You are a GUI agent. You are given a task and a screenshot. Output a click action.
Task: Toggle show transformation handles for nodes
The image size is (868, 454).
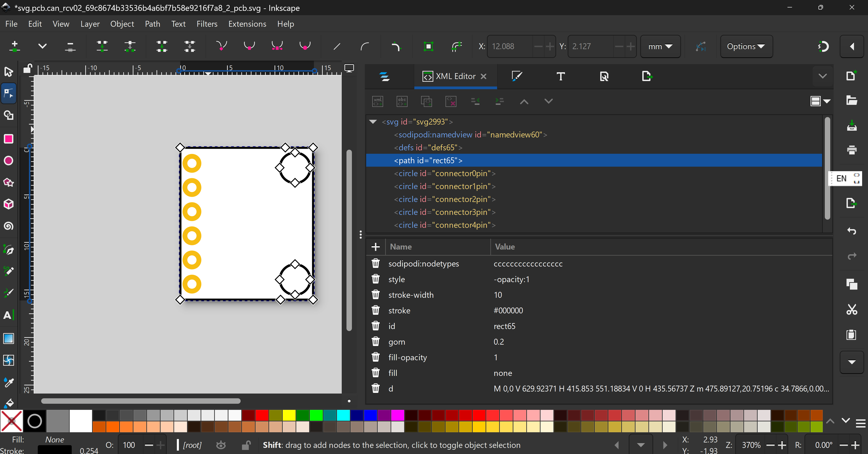click(428, 46)
